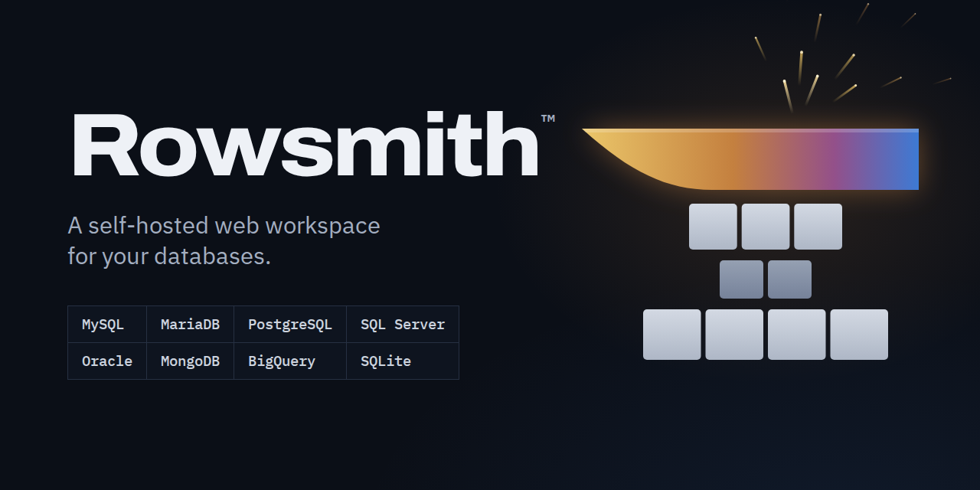Click the BigQuery cell
This screenshot has height=490, width=980.
click(290, 361)
